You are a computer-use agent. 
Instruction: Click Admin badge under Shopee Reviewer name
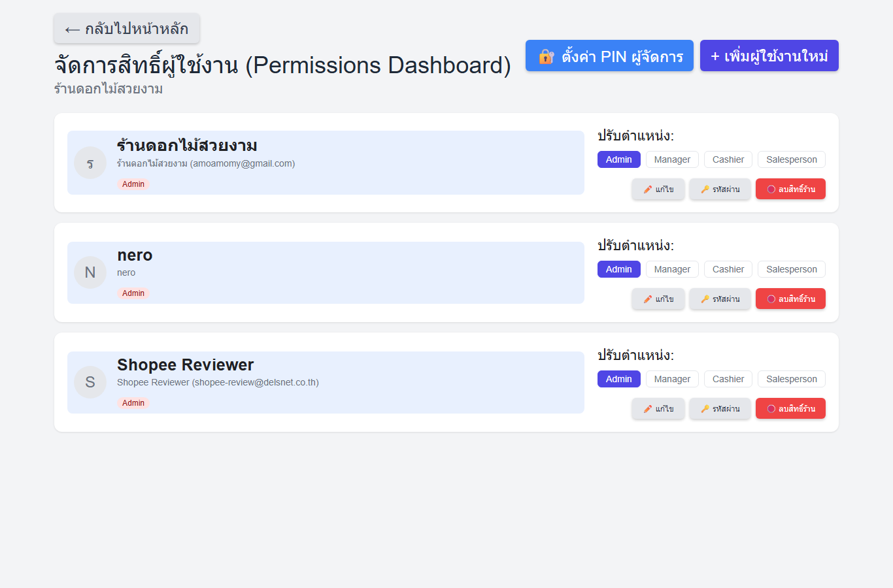click(x=133, y=403)
